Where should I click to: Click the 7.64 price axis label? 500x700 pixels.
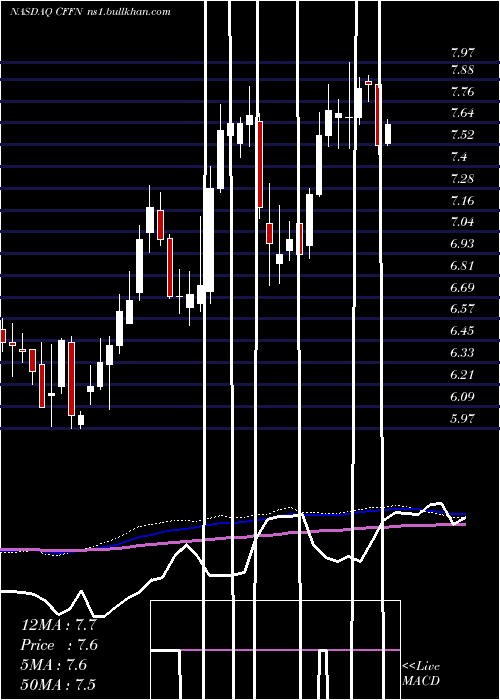pyautogui.click(x=462, y=113)
